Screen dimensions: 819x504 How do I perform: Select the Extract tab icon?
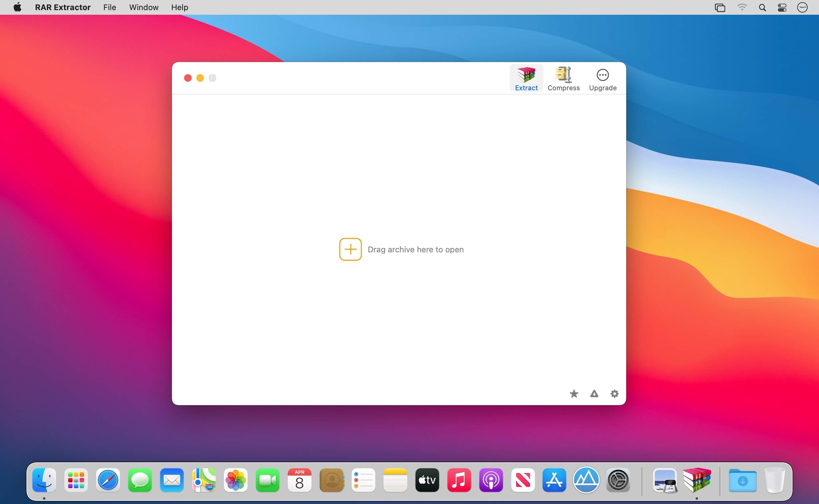526,75
